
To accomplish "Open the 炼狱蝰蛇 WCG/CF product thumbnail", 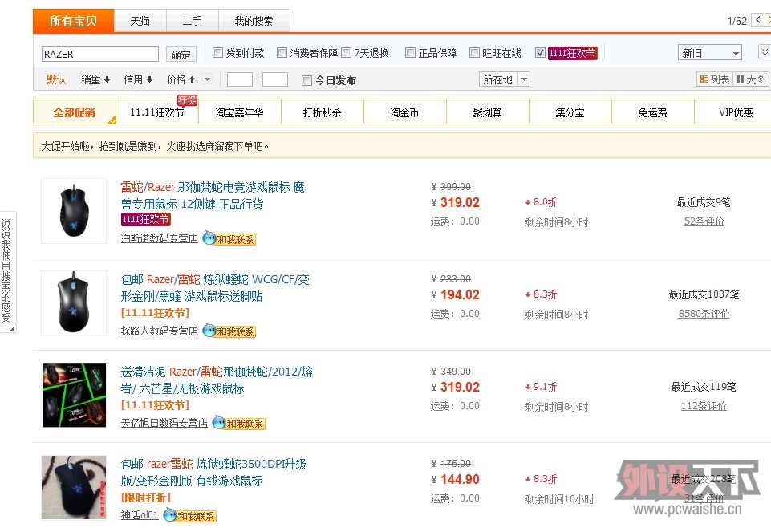I will [74, 303].
